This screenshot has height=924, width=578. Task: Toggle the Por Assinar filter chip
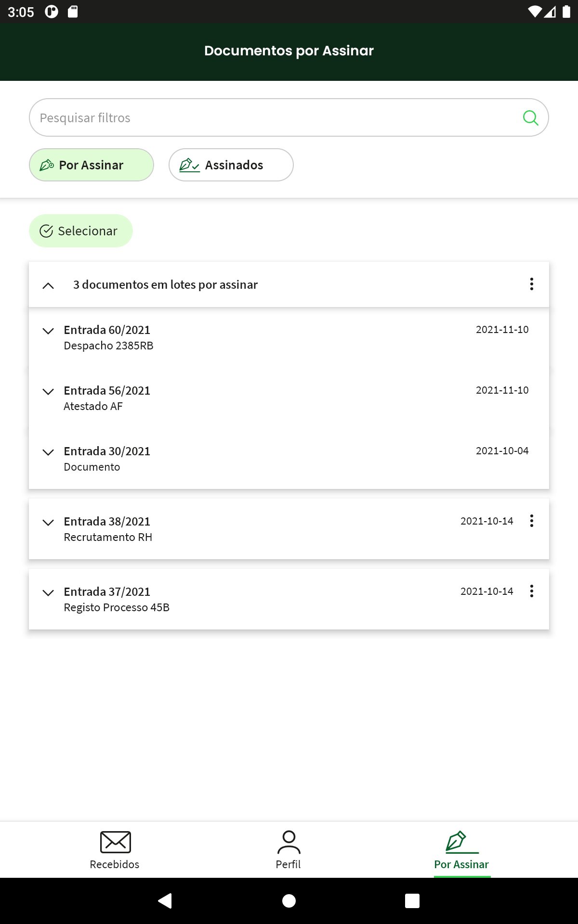[92, 165]
